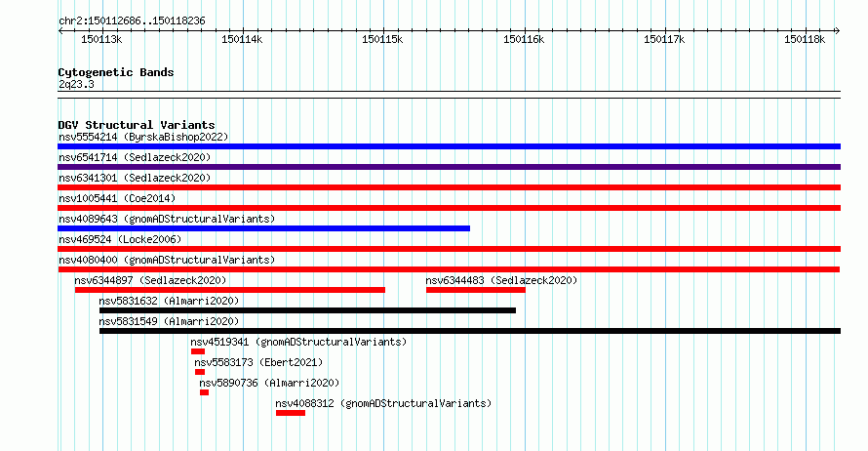Click the nsv6344483 (Sedlazeck2020) label
The image size is (868, 451).
[x=501, y=280]
